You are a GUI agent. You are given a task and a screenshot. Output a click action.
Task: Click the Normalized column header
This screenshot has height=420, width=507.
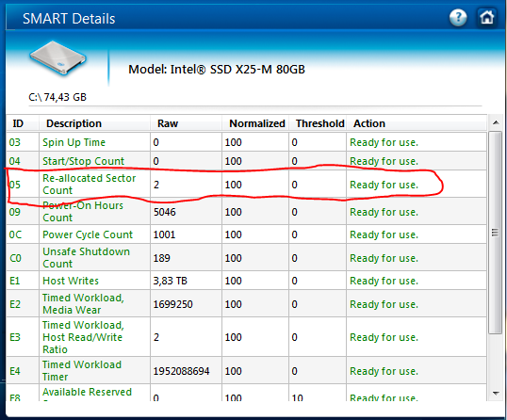pyautogui.click(x=257, y=123)
